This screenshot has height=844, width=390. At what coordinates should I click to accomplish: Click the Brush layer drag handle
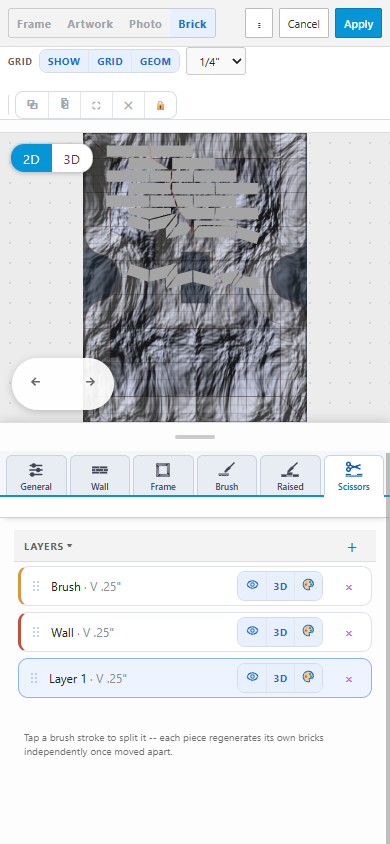36,586
